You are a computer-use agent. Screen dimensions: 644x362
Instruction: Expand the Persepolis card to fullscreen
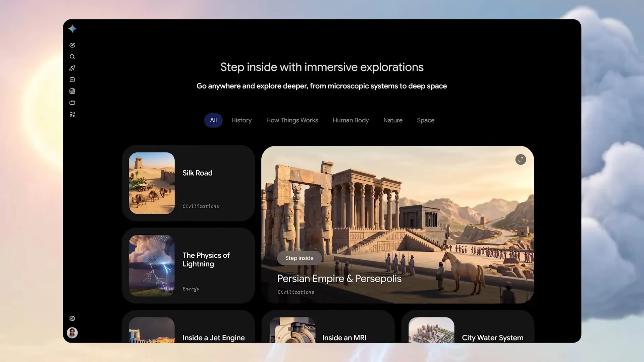click(521, 160)
